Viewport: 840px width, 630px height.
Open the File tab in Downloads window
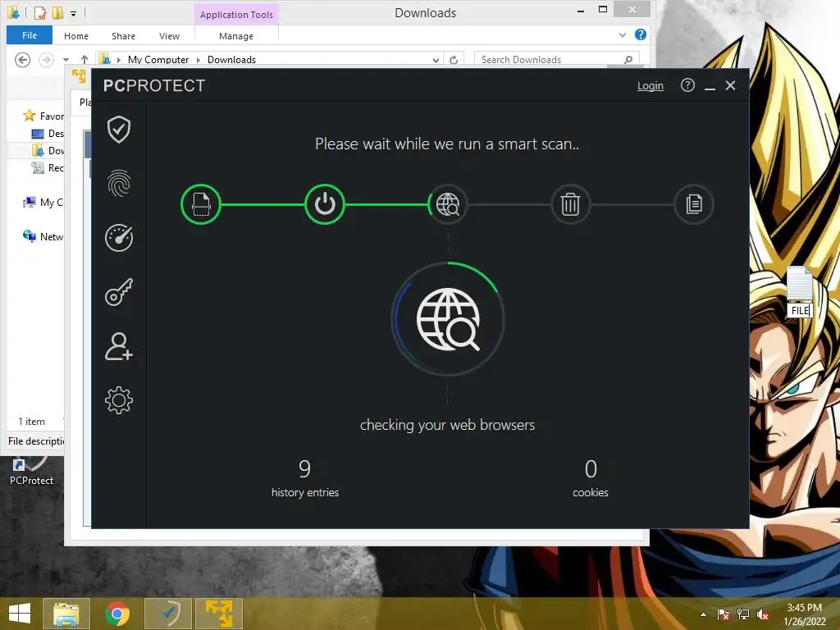30,35
